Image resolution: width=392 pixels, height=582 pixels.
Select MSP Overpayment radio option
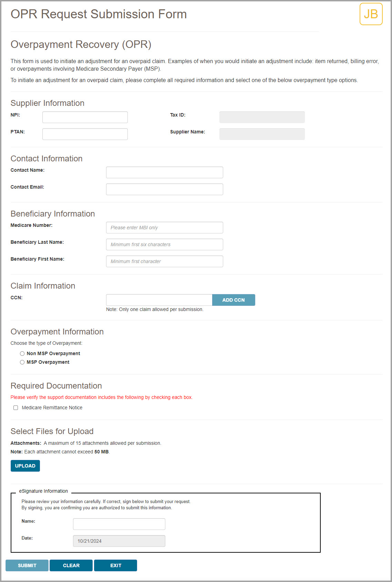coord(22,362)
